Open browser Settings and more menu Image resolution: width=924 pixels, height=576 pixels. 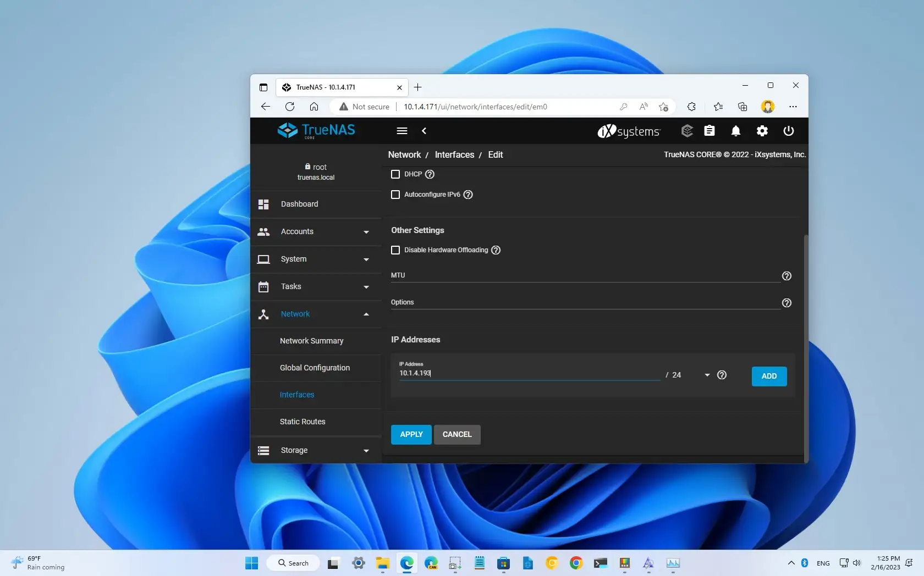click(x=793, y=107)
